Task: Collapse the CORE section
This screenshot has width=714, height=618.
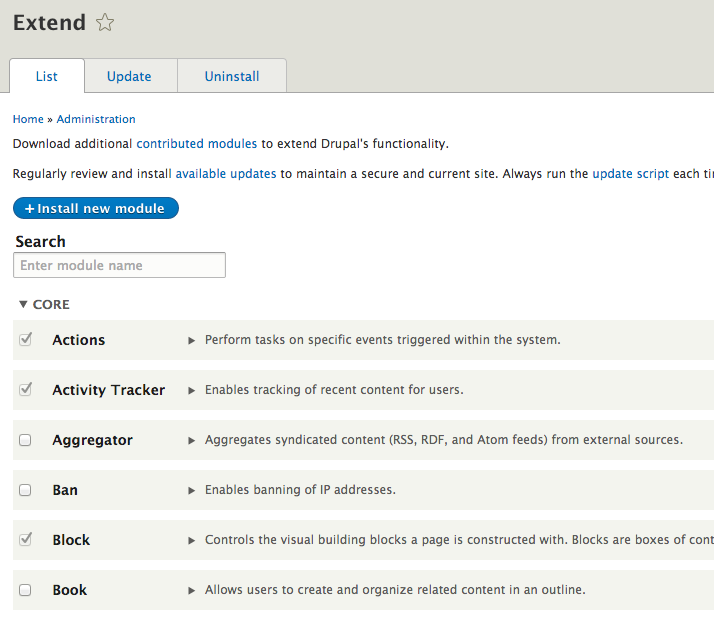Action: [45, 304]
